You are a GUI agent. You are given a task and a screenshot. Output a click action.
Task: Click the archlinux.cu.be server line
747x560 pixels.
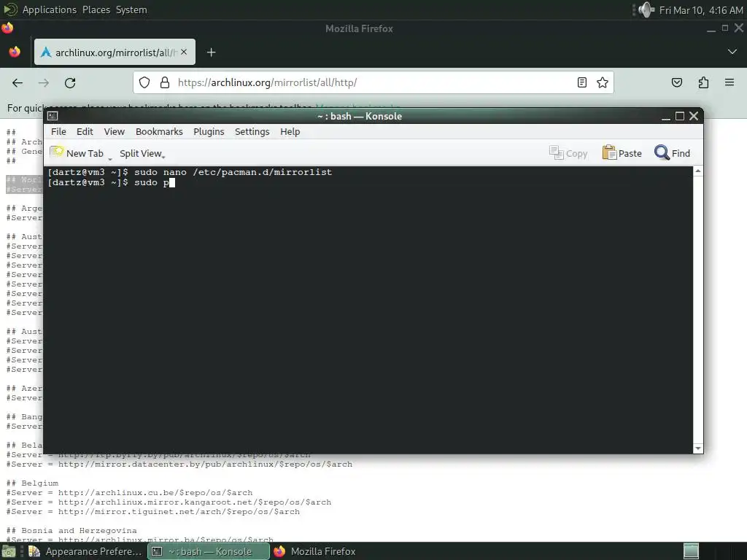click(129, 492)
